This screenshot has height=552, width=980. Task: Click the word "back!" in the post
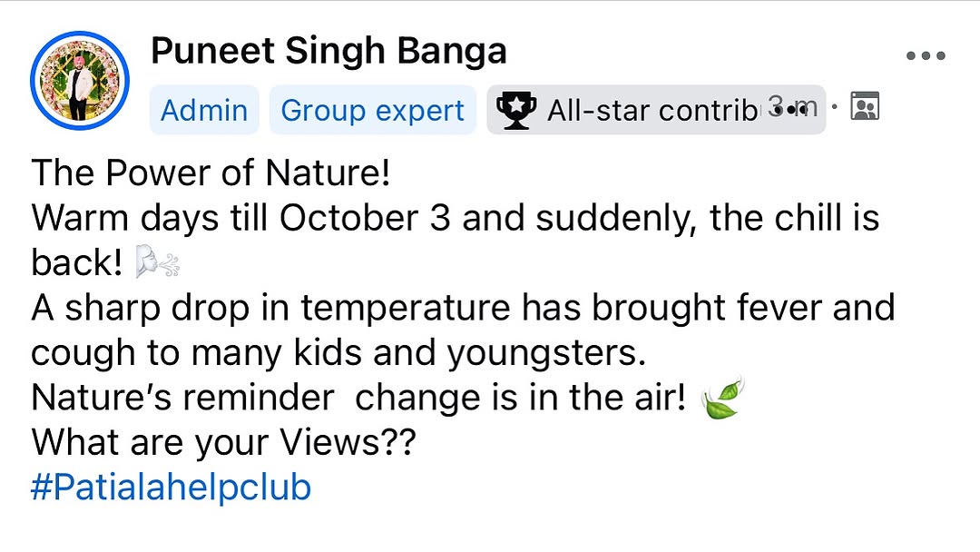[76, 263]
